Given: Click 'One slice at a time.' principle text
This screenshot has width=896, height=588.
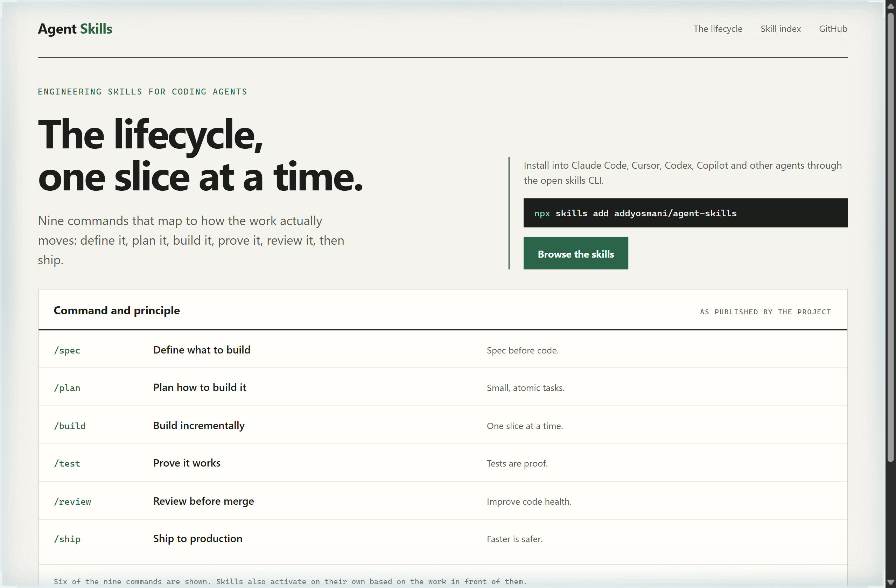Looking at the screenshot, I should (x=525, y=426).
